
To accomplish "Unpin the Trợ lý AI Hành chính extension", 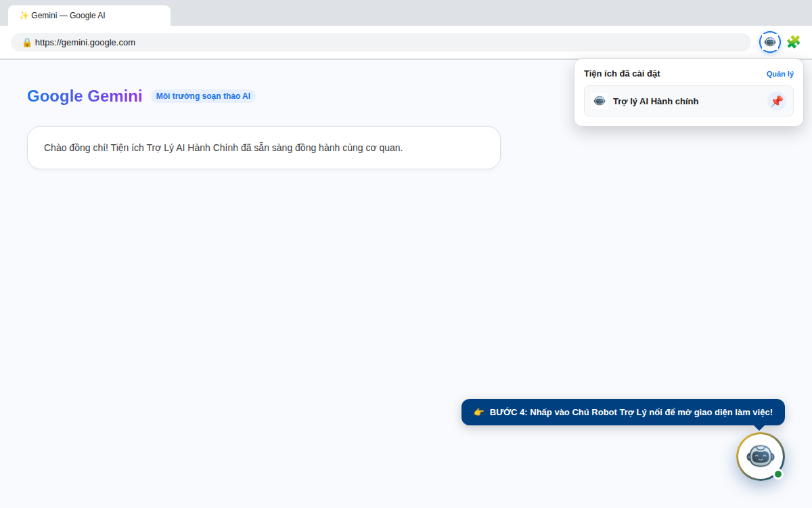I will 777,101.
